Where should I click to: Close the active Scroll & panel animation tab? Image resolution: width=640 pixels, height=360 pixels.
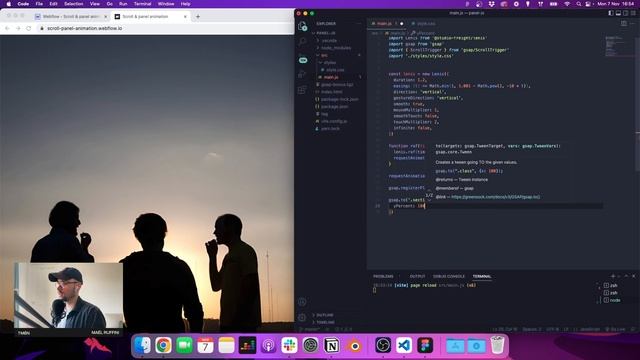tap(185, 17)
